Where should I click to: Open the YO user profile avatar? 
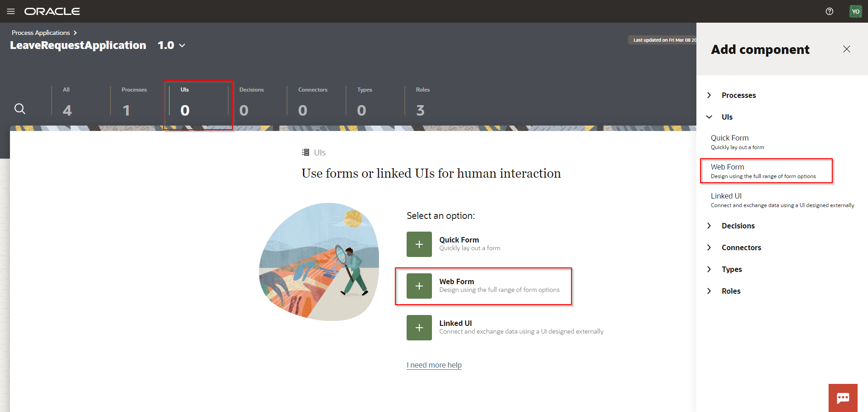(x=855, y=11)
